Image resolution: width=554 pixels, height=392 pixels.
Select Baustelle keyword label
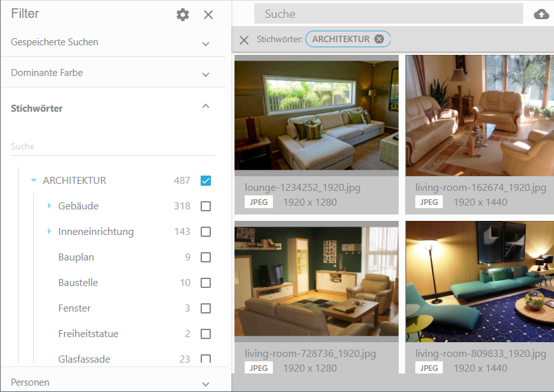[78, 283]
